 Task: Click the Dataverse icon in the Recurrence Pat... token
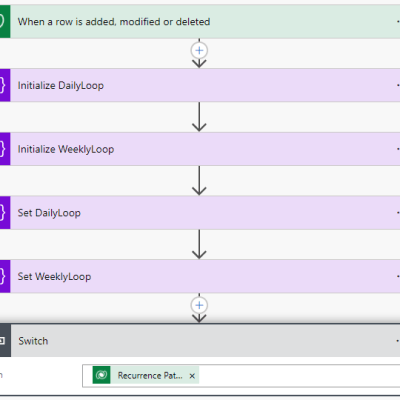coord(102,375)
